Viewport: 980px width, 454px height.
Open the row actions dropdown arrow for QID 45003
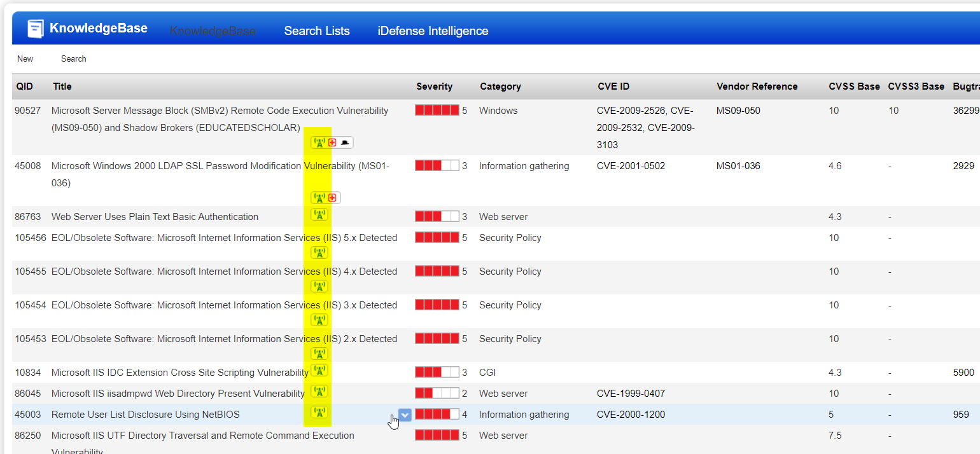tap(405, 415)
